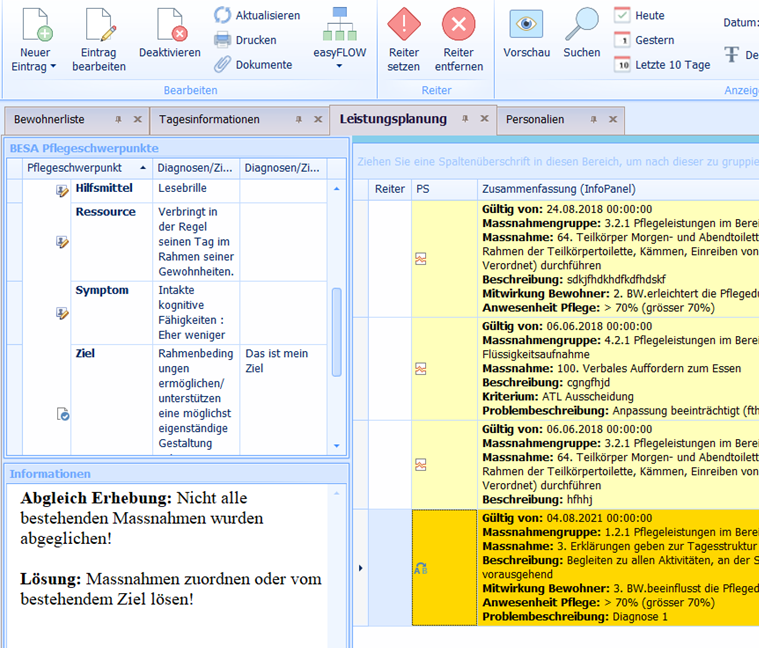759x648 pixels.
Task: Close the Tagesinformationen tab
Action: (316, 120)
